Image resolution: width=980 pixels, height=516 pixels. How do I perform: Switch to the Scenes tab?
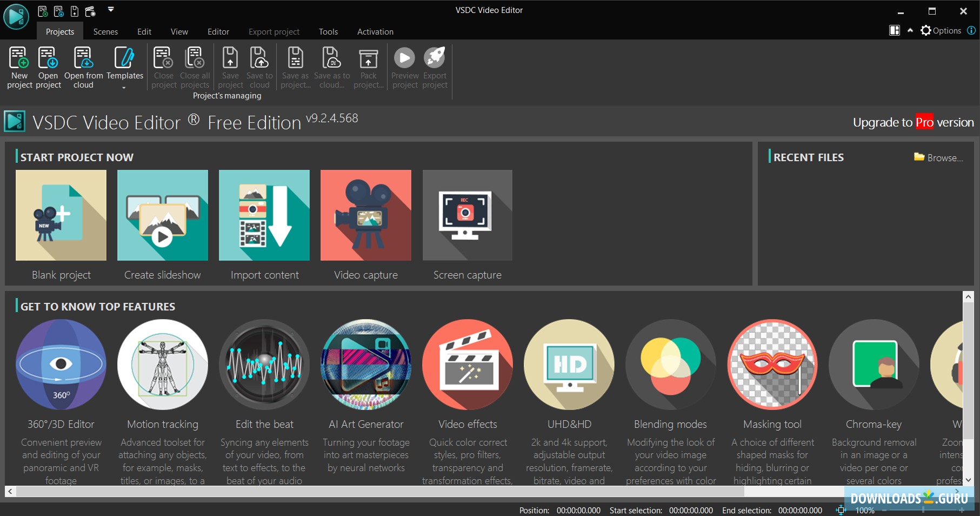[105, 32]
